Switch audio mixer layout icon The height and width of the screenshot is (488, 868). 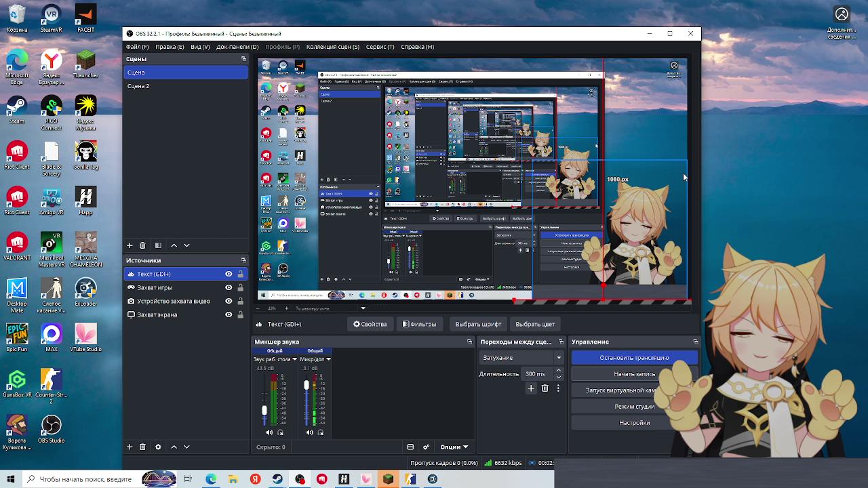pyautogui.click(x=410, y=447)
